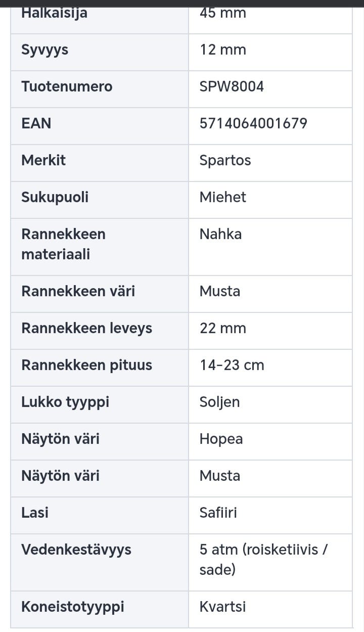The image size is (364, 632).
Task: Click the Miehet gender value
Action: click(222, 197)
